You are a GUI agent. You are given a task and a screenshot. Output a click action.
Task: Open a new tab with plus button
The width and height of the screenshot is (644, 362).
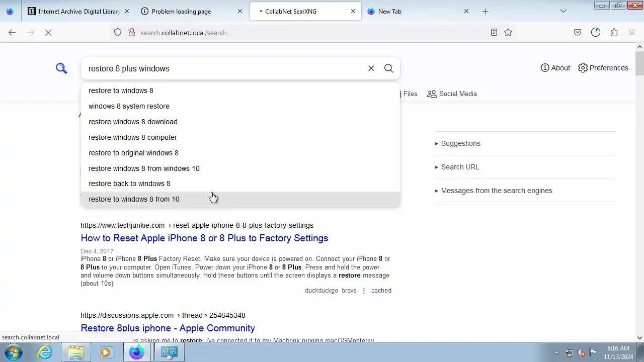pyautogui.click(x=485, y=11)
